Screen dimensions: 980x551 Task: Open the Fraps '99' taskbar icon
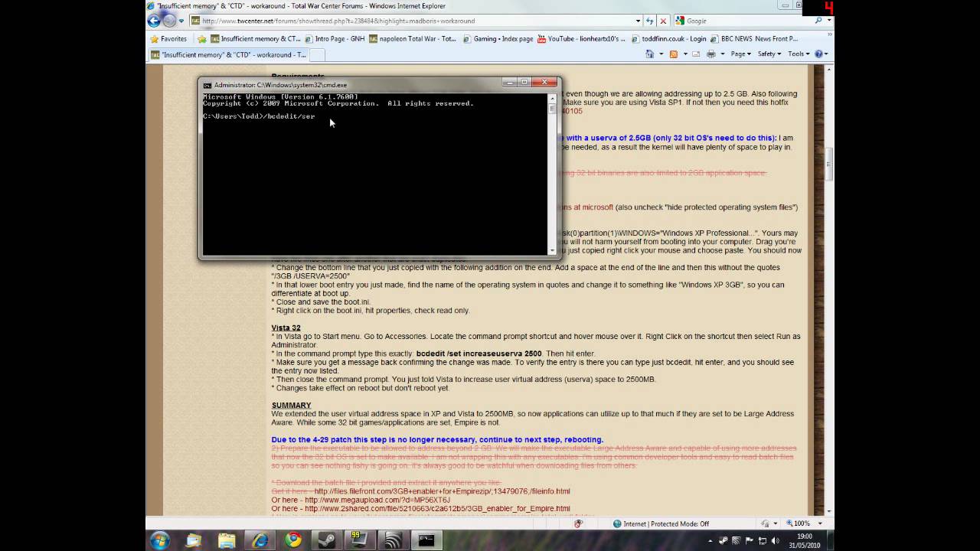point(359,540)
